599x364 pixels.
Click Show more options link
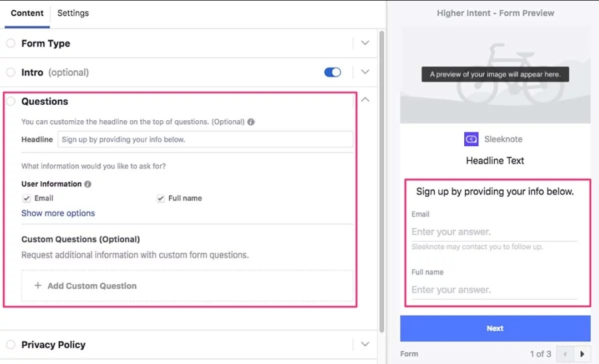point(58,213)
